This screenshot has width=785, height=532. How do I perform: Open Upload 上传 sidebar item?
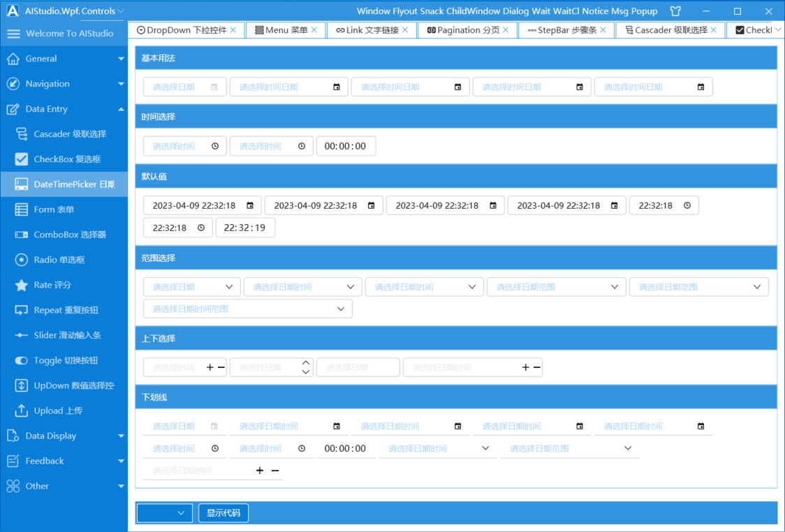[64, 411]
